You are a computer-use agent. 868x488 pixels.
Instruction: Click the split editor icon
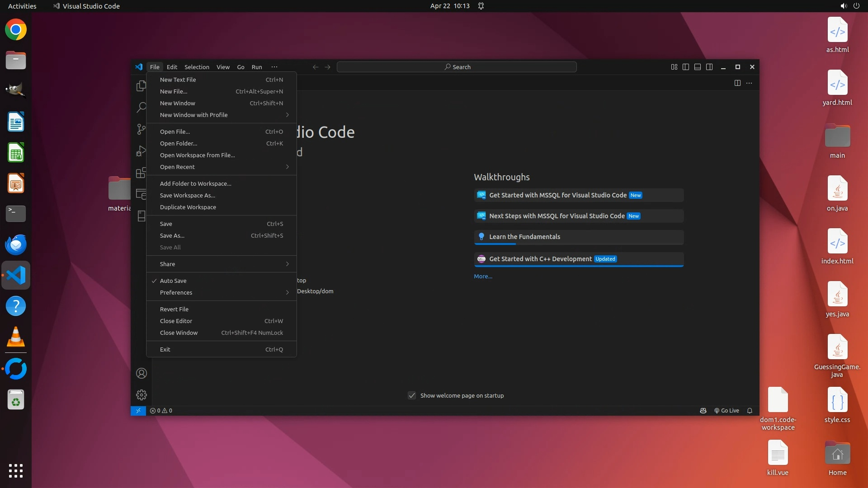(737, 83)
